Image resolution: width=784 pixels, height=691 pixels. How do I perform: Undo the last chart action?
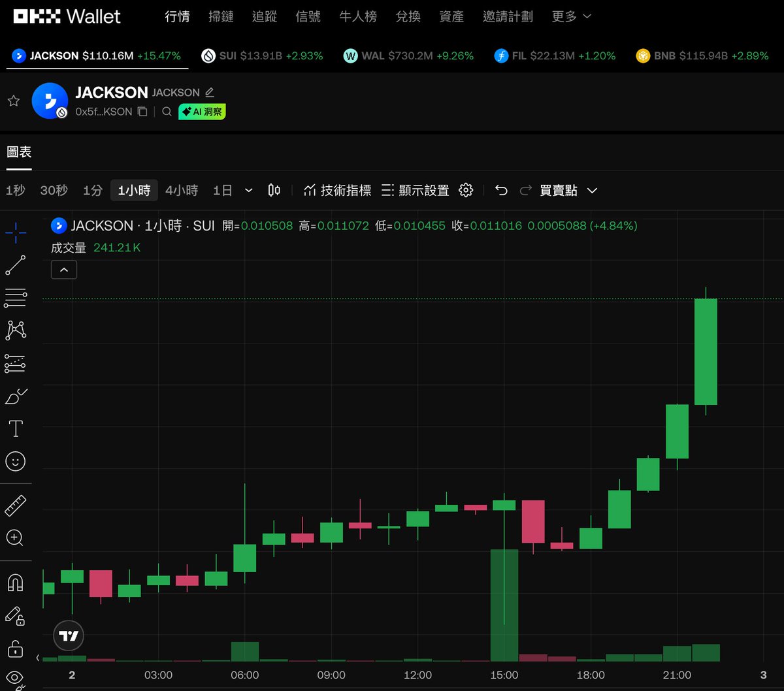point(501,190)
